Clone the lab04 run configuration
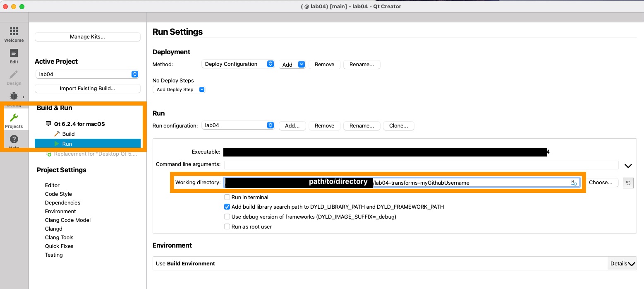 point(399,126)
